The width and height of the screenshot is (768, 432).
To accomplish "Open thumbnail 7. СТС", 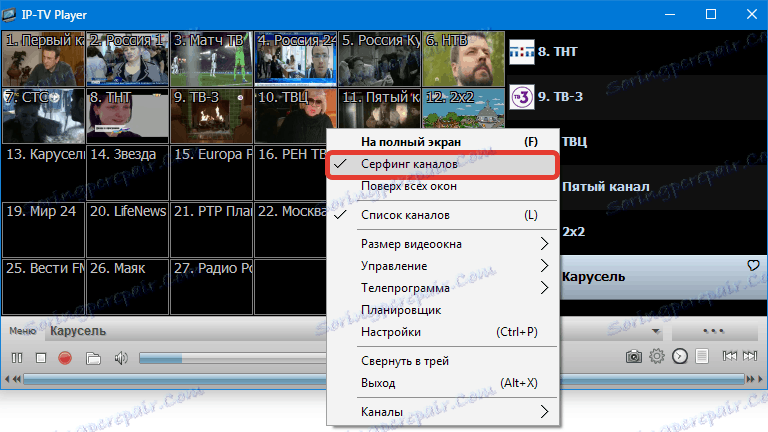I will pos(43,116).
